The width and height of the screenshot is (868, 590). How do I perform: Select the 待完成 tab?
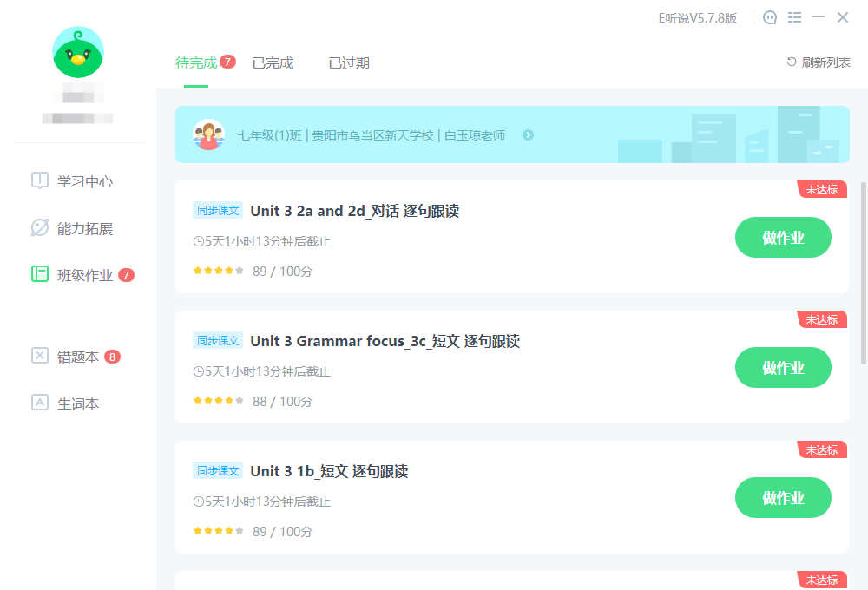[198, 62]
